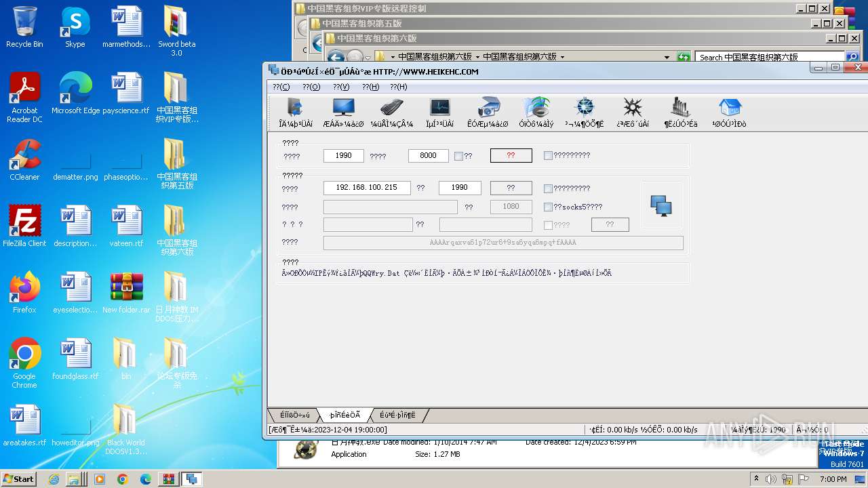Click the Windows Start button
The height and width of the screenshot is (488, 868).
[x=18, y=479]
